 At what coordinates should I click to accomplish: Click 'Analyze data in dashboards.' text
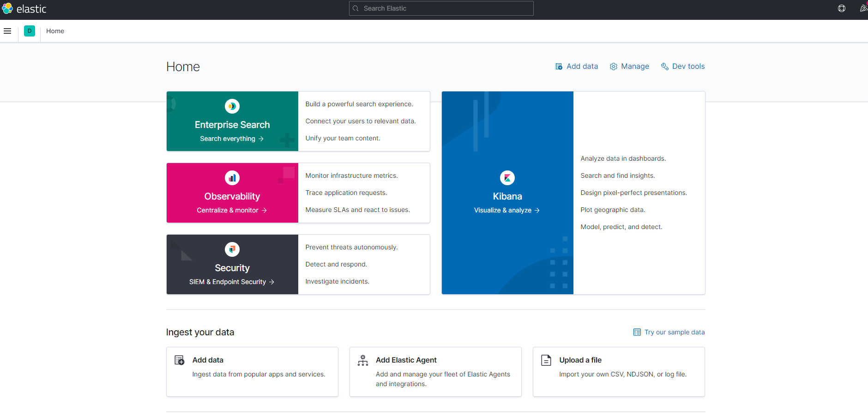tap(623, 158)
